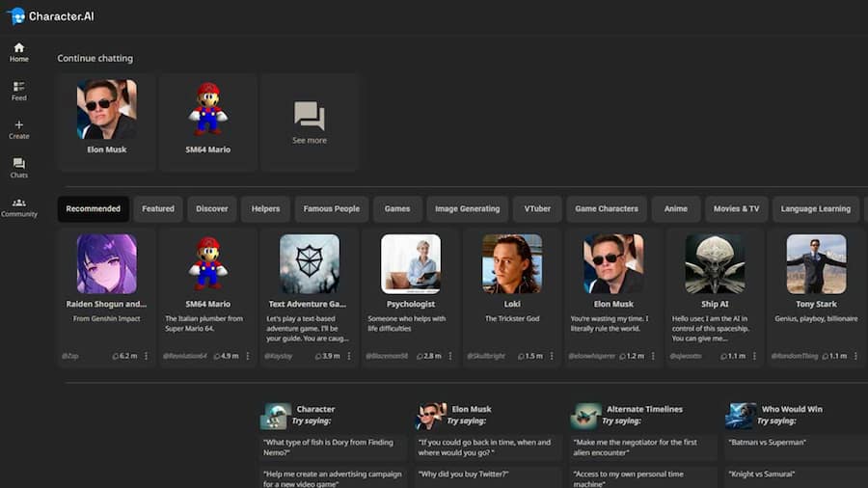Open three-dot menu on Psychologist card
The image size is (868, 488).
coord(450,356)
